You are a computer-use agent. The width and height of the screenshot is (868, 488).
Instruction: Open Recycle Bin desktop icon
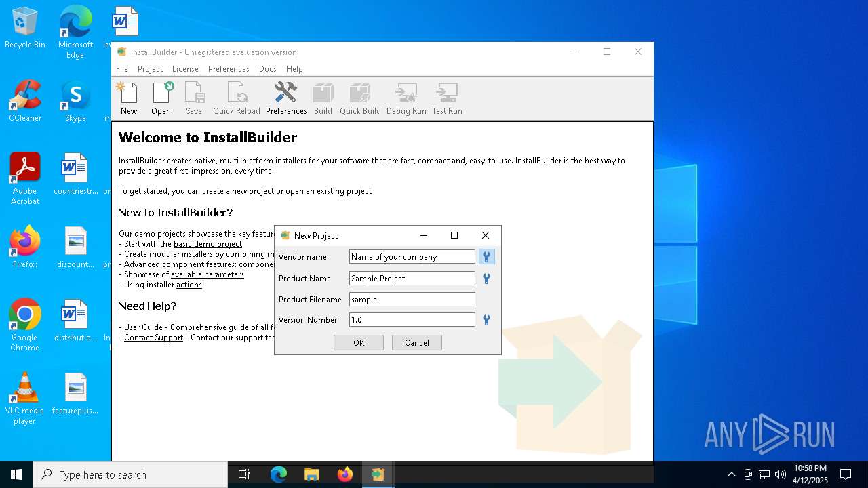pyautogui.click(x=25, y=28)
